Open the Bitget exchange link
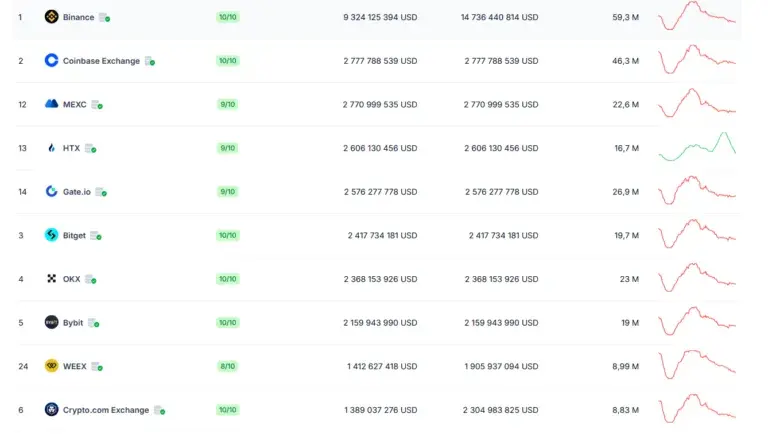This screenshot has height=437, width=768. pos(74,235)
